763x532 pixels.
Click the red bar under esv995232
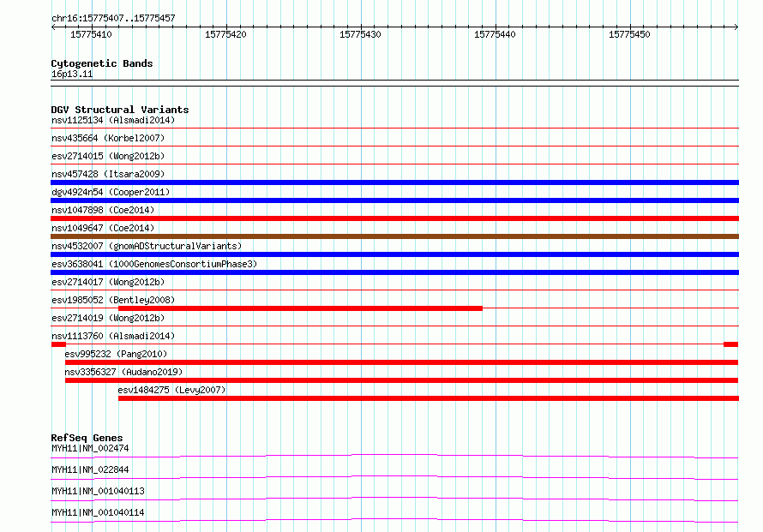pos(401,362)
